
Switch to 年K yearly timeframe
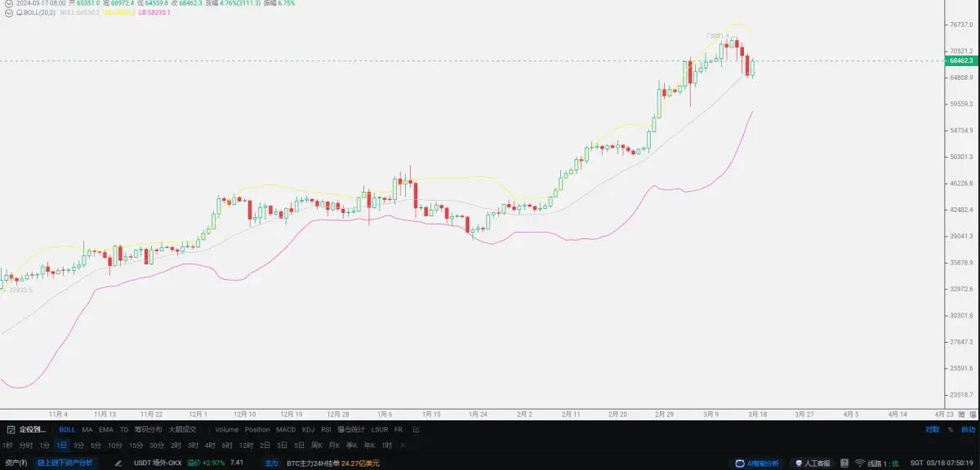(x=369, y=446)
